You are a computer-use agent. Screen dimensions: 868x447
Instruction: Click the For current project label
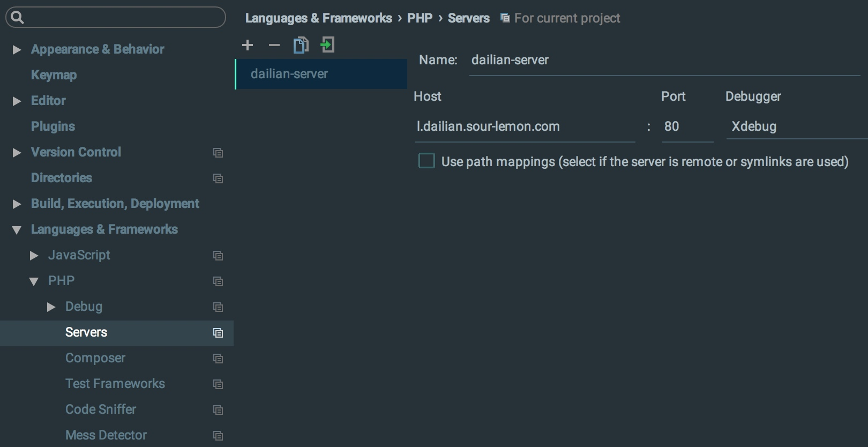pyautogui.click(x=567, y=18)
